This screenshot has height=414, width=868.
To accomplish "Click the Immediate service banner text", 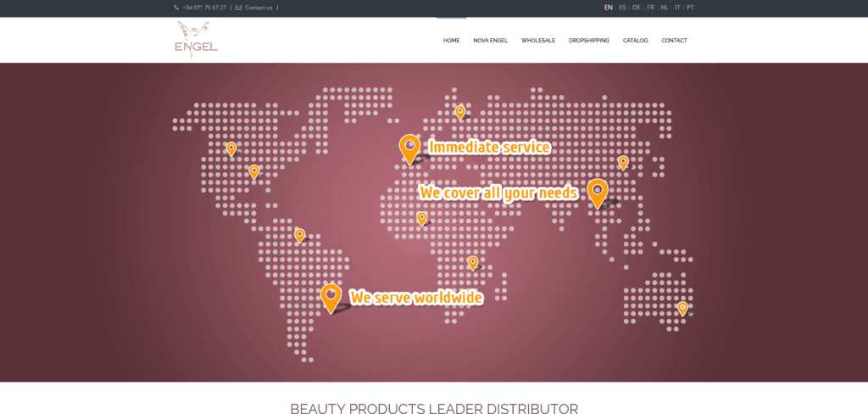I will (x=489, y=148).
